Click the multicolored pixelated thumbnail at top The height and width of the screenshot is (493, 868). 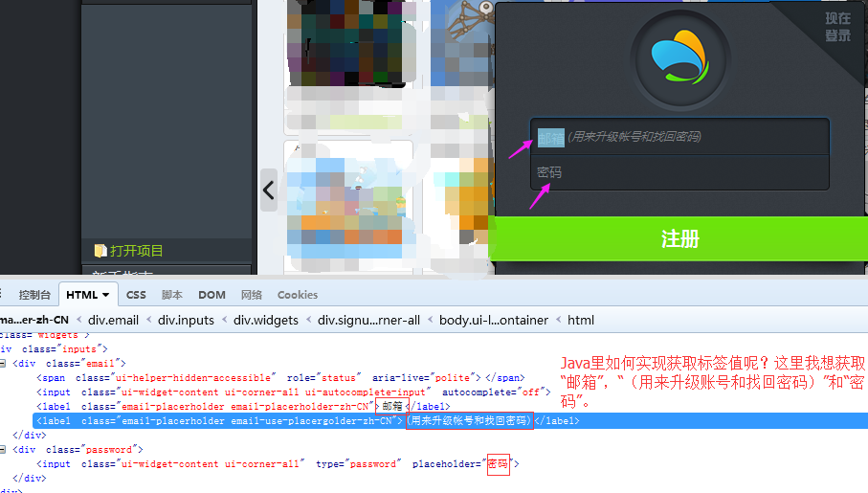click(x=348, y=43)
